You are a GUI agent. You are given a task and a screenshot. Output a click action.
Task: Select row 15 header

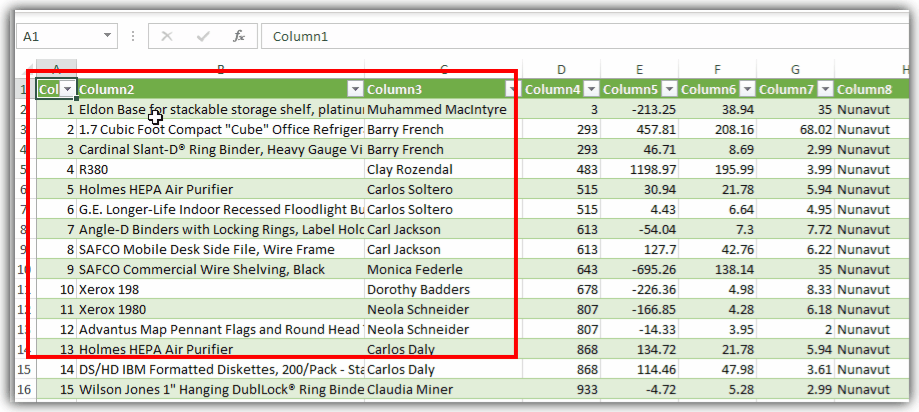pyautogui.click(x=24, y=370)
